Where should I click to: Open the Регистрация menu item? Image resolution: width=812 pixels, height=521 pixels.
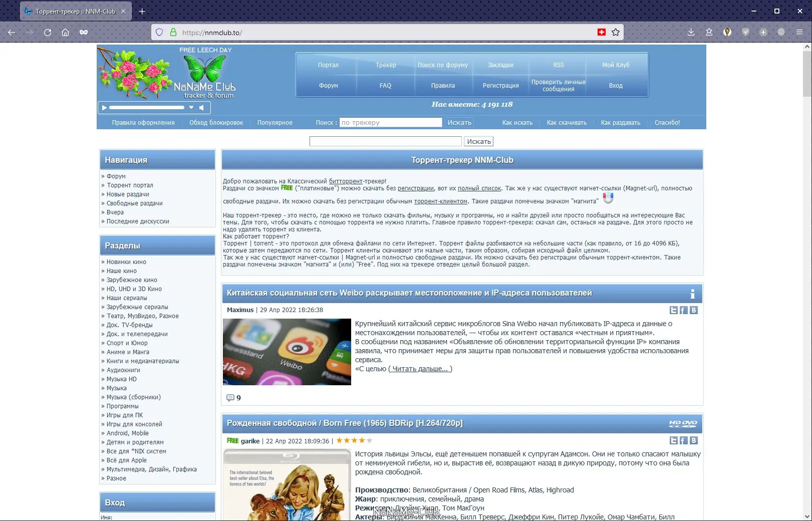click(x=500, y=86)
